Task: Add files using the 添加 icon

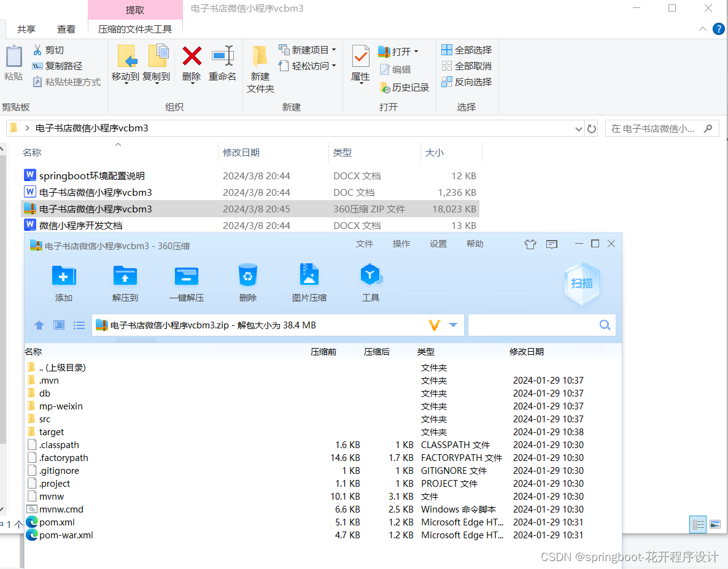Action: tap(63, 282)
